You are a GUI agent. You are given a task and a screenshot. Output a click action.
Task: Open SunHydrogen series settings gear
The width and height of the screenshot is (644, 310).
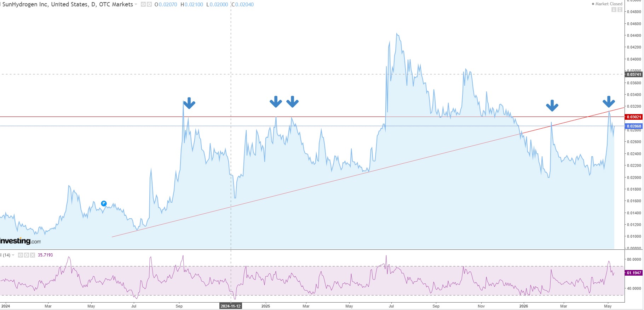tap(149, 5)
